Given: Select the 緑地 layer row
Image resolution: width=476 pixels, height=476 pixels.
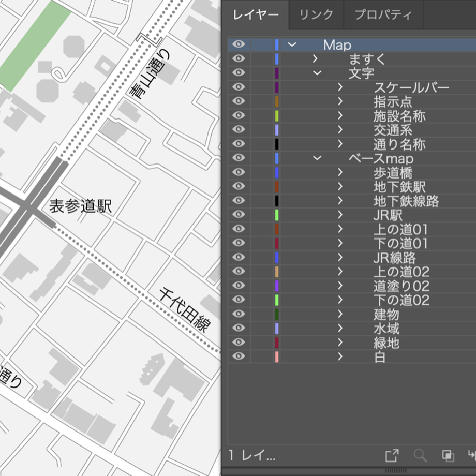Looking at the screenshot, I should [x=352, y=343].
